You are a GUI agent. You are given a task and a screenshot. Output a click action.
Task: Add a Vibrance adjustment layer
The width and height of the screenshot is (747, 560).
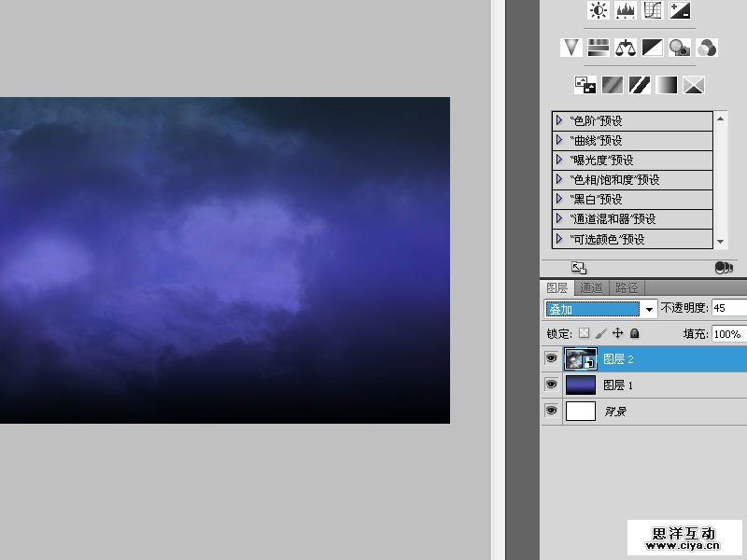571,47
